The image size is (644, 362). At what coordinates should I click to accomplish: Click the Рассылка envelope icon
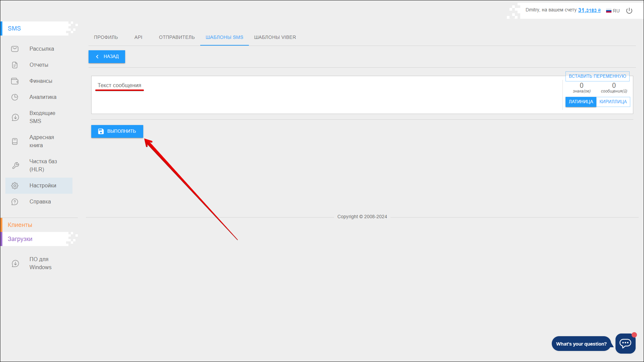click(15, 49)
